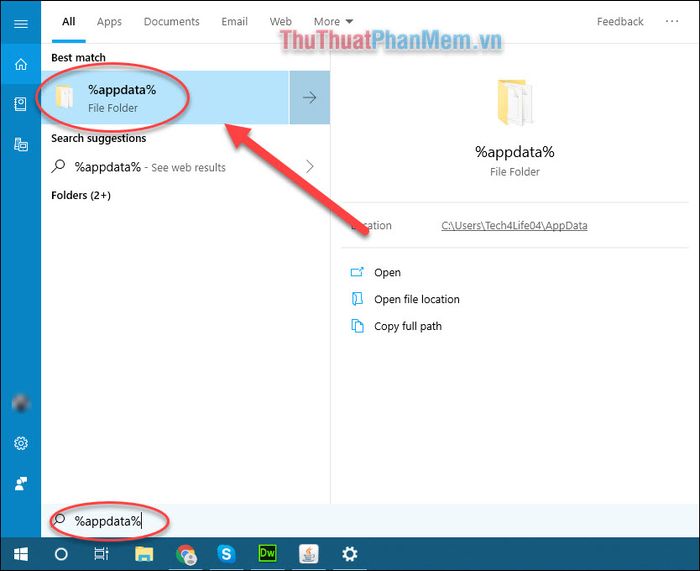The image size is (700, 571).
Task: Open Task View on taskbar
Action: [x=101, y=554]
